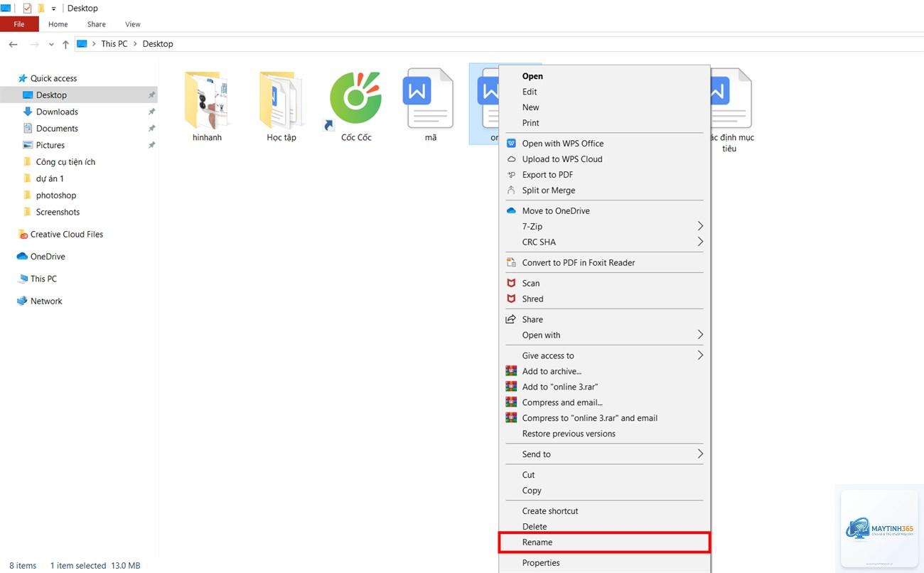
Task: Launch the Cốc Cốc browser shortcut
Action: click(x=355, y=100)
